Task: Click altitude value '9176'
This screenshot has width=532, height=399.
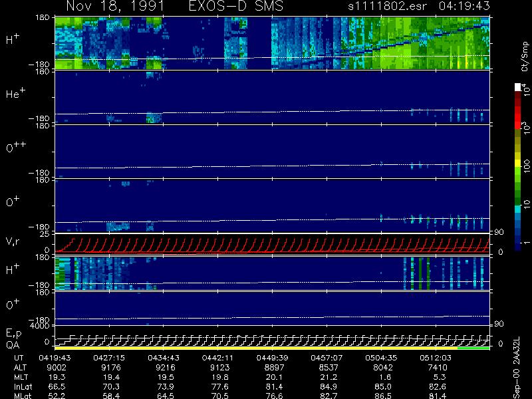Action: click(111, 368)
